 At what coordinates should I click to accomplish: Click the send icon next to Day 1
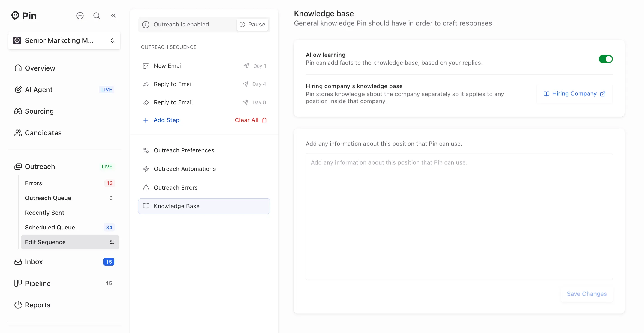[x=246, y=66]
